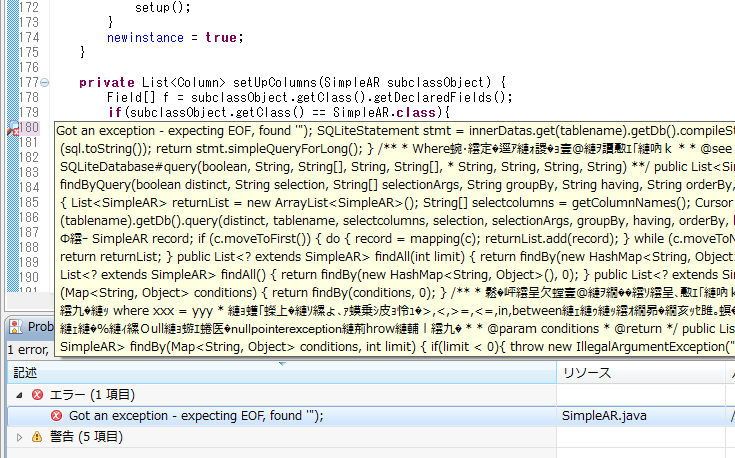Select the red error icon of エラー group

38,395
